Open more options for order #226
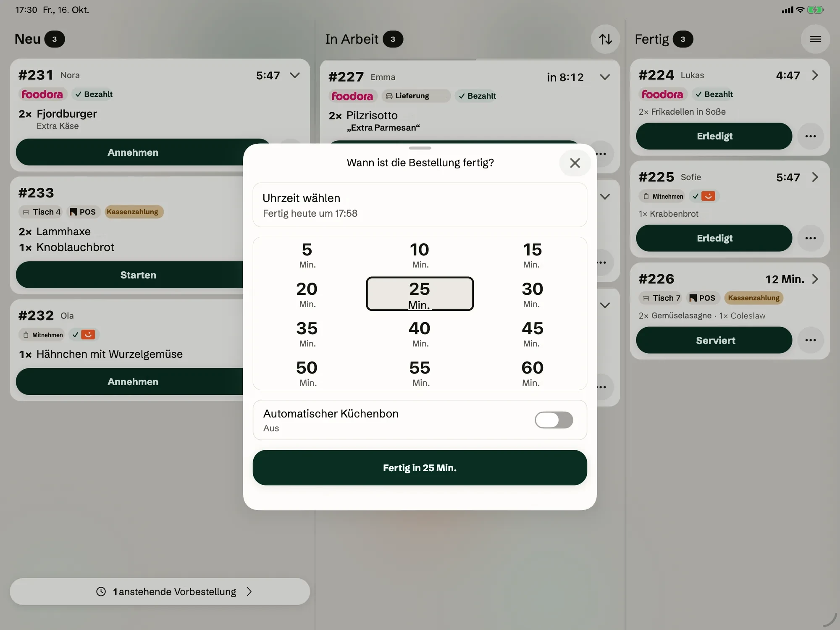This screenshot has width=840, height=630. (x=810, y=340)
